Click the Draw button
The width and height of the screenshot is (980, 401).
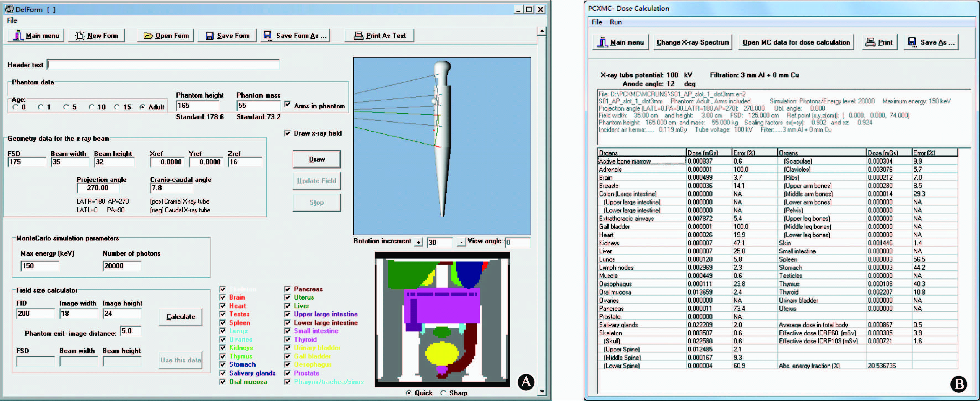pos(316,159)
